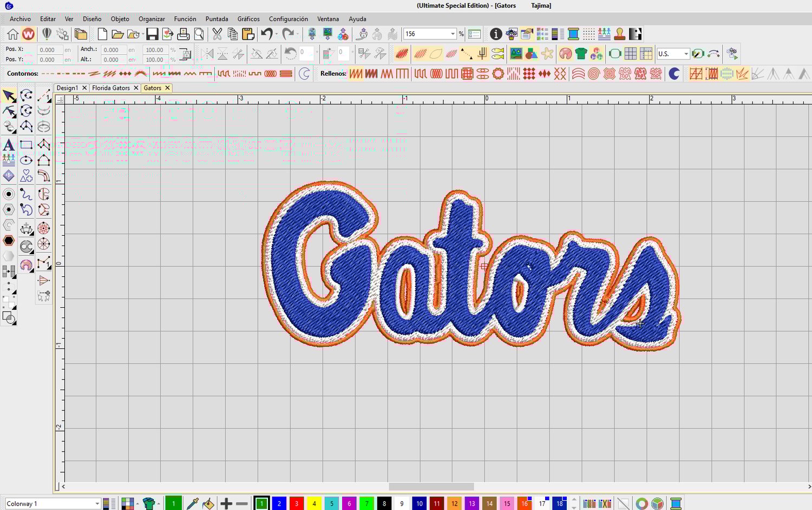Open print preview magnifier icon

click(x=199, y=34)
